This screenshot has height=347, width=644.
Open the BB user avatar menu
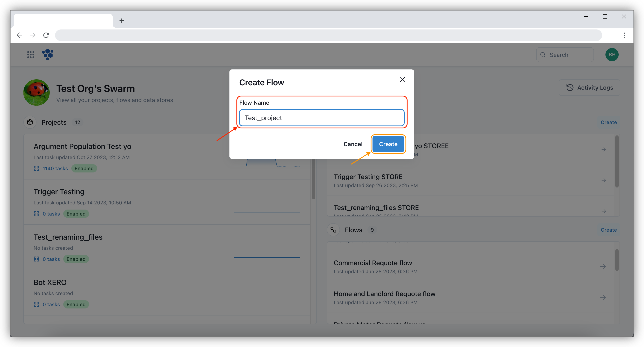pos(612,54)
